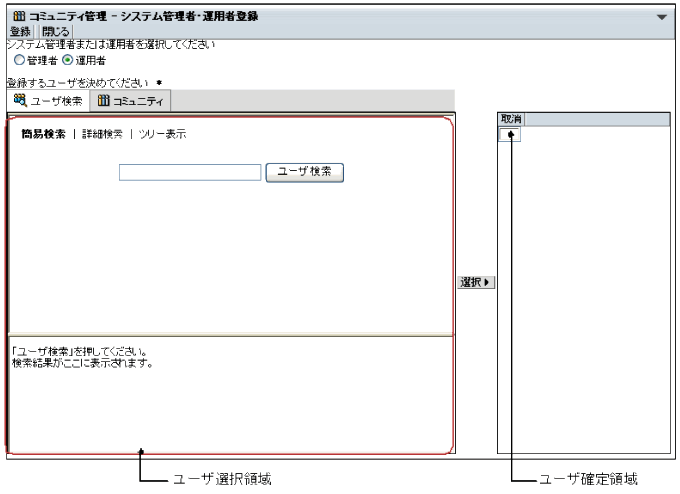
Task: Open the 詳細検索 link
Action: click(x=102, y=134)
